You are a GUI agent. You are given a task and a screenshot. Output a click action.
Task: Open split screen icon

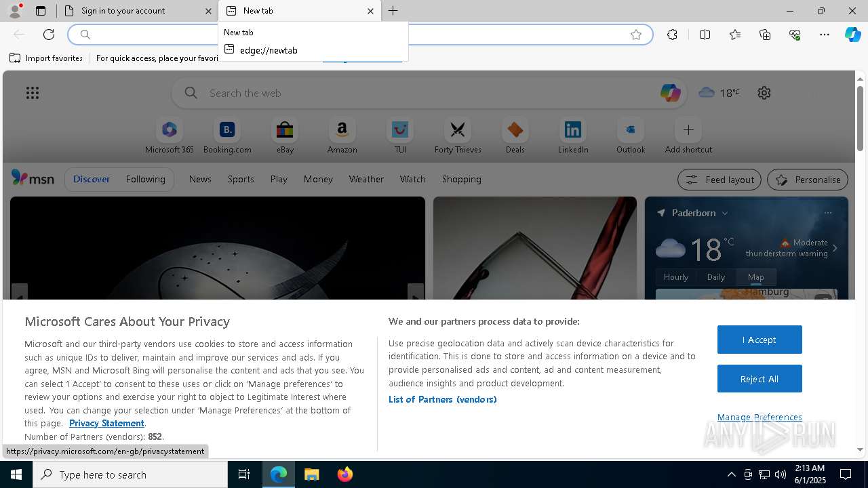point(705,35)
